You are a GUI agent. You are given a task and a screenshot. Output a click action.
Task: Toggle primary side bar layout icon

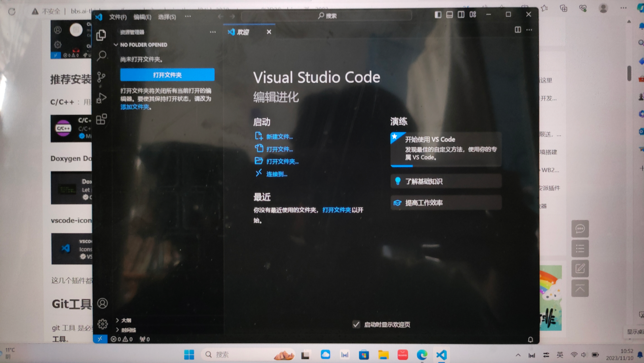tap(438, 14)
